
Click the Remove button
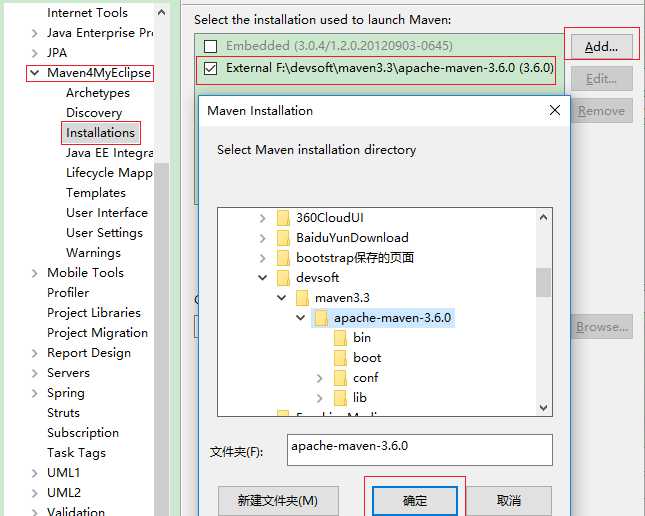tap(601, 111)
